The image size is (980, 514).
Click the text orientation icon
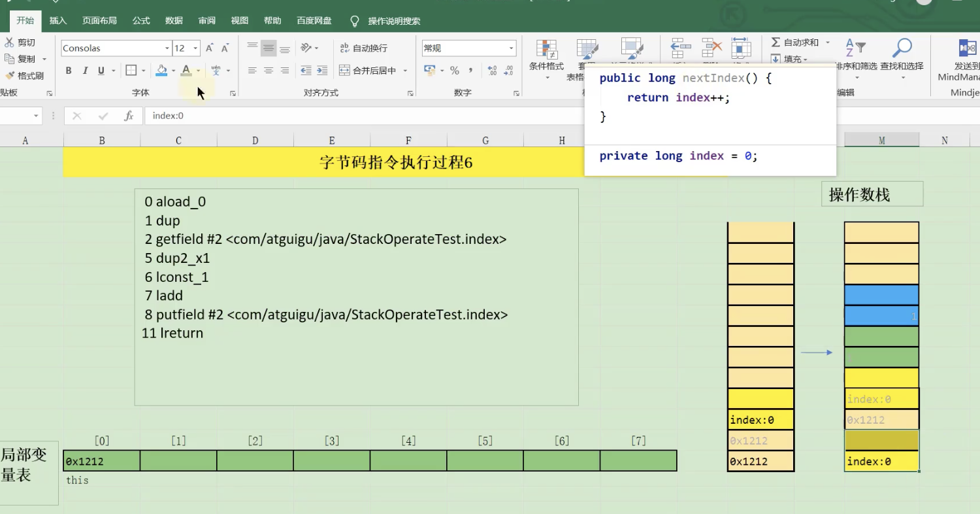(x=306, y=48)
